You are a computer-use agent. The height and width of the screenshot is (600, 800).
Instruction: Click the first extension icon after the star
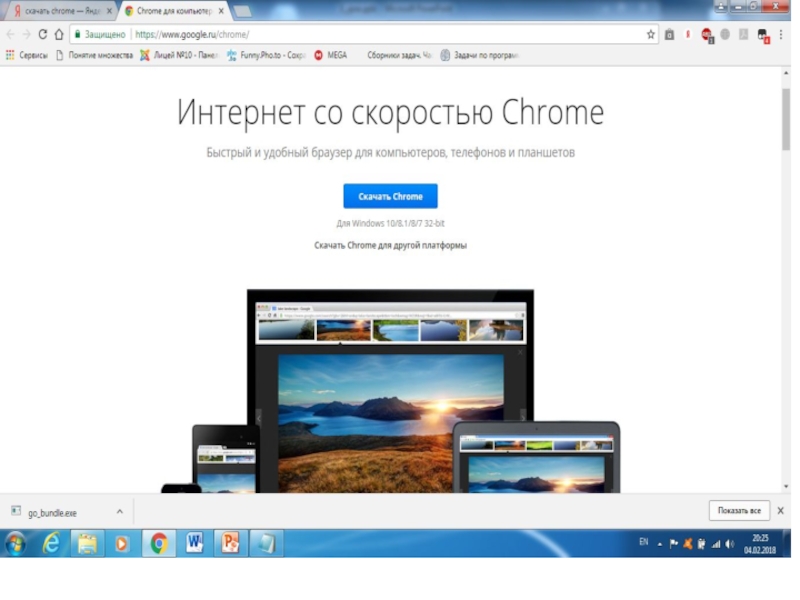[x=670, y=34]
